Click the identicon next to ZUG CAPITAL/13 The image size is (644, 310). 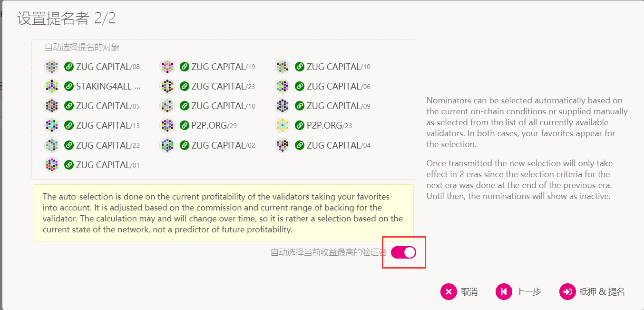51,126
